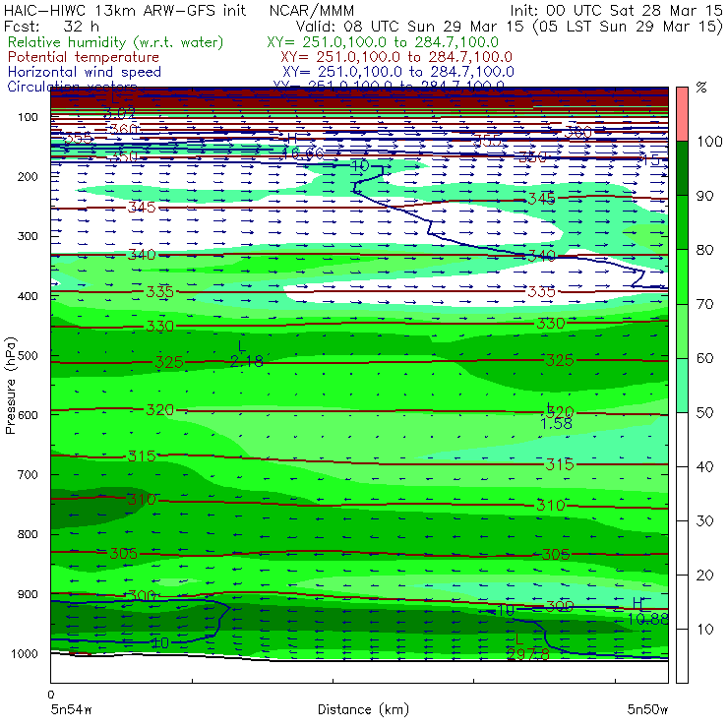
Task: Click the 1000 hPa pressure axis tick label
Action: (25, 653)
